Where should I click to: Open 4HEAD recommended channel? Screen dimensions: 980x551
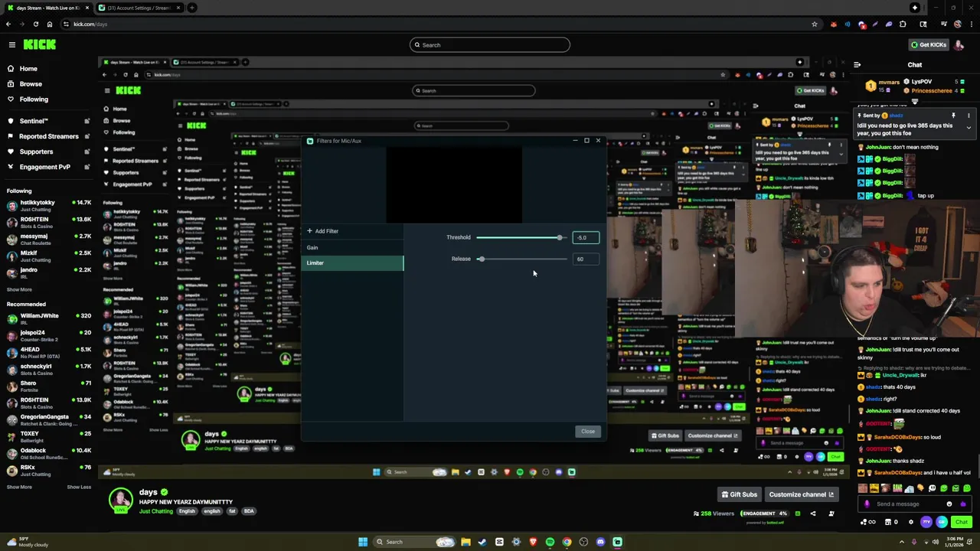(48, 352)
